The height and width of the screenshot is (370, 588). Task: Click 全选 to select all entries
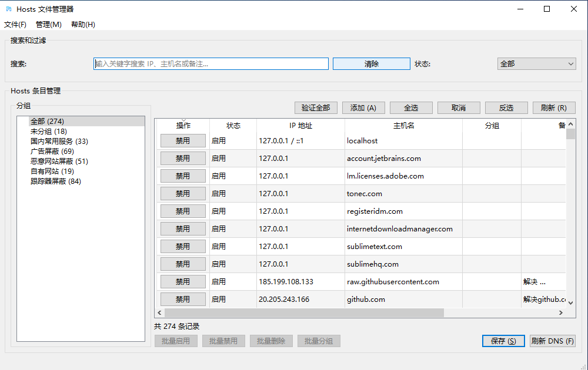coord(411,107)
